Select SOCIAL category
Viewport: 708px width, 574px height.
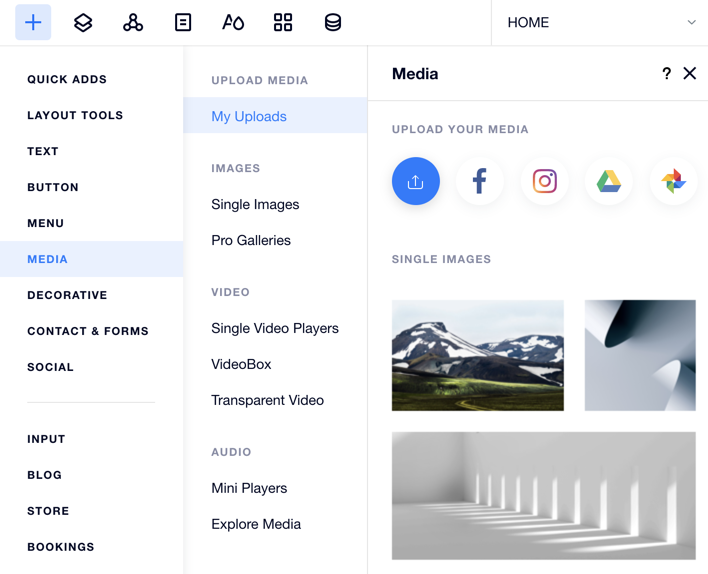click(x=50, y=367)
